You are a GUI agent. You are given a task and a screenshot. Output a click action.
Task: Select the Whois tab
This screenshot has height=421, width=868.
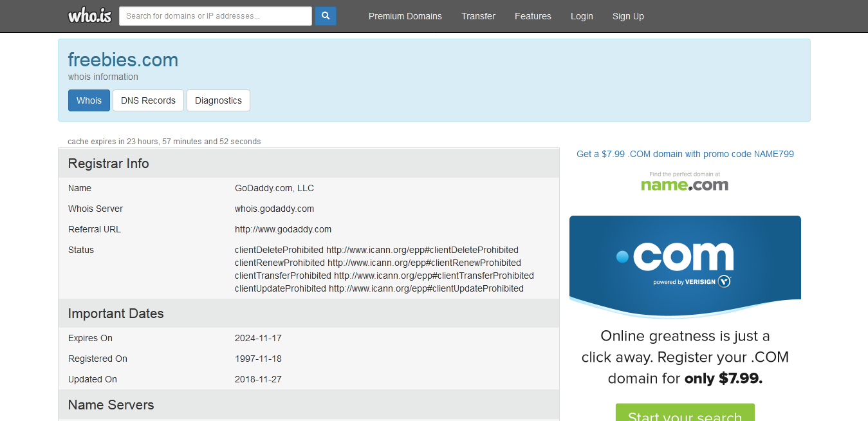(89, 100)
